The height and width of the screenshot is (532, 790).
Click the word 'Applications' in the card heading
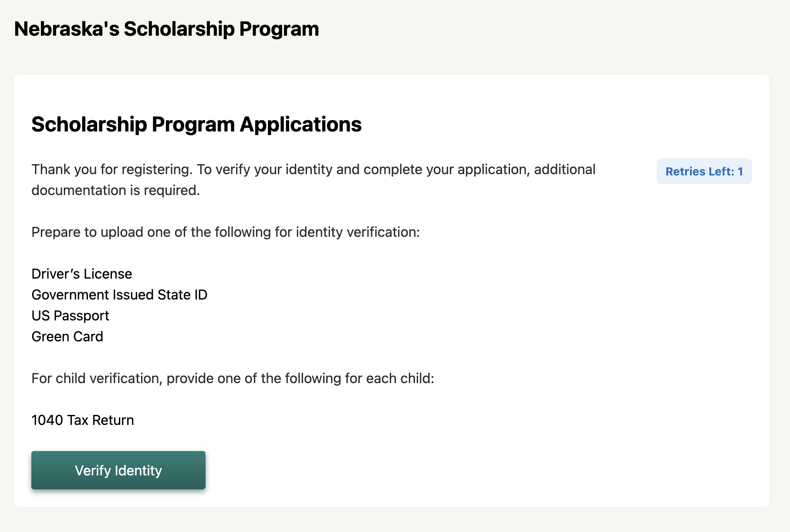[300, 125]
